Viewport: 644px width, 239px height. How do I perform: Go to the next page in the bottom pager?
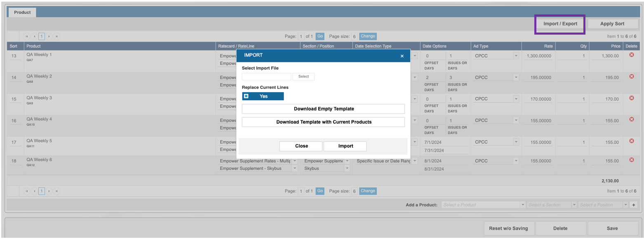pos(49,191)
